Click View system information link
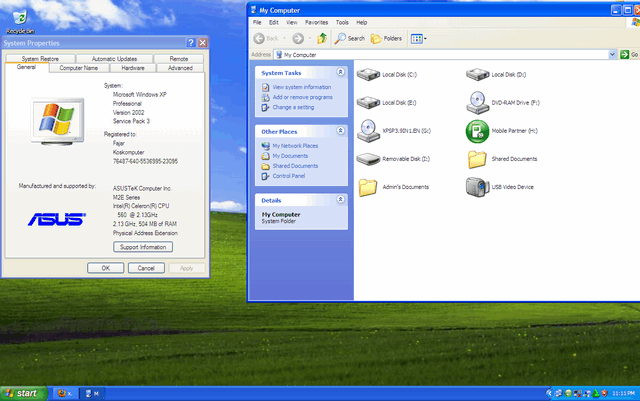This screenshot has width=640, height=401. [302, 87]
